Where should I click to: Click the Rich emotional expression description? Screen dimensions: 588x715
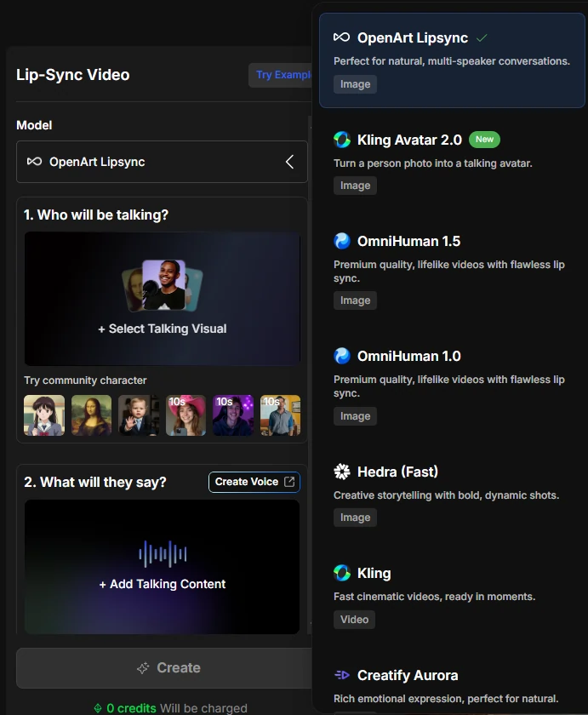pyautogui.click(x=446, y=699)
